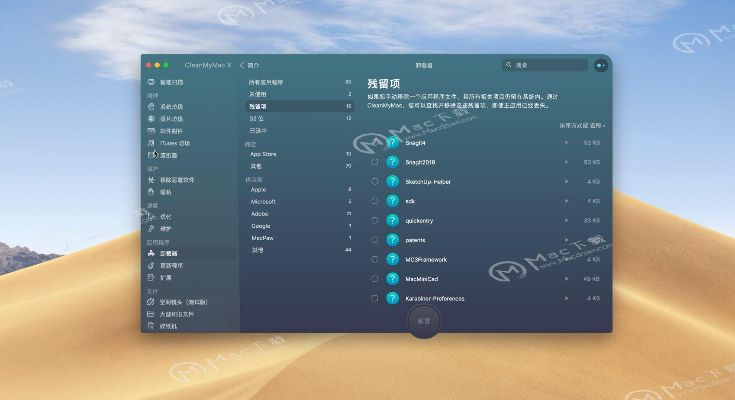Check the quickentry leftover checkbox

[x=374, y=220]
